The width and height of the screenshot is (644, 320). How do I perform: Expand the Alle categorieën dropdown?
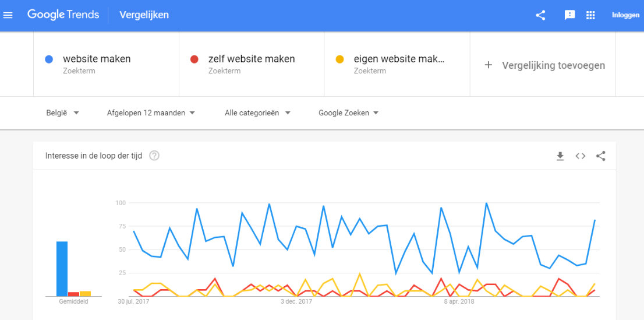pos(257,112)
